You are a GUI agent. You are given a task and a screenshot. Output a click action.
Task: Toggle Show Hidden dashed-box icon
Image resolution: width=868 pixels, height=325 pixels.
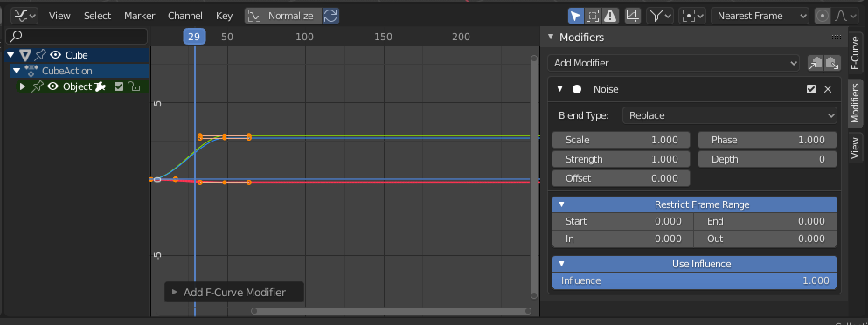pos(593,16)
